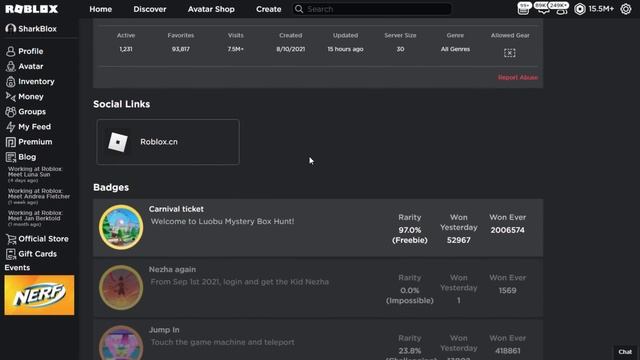Click the Events label in sidebar

[x=17, y=268]
